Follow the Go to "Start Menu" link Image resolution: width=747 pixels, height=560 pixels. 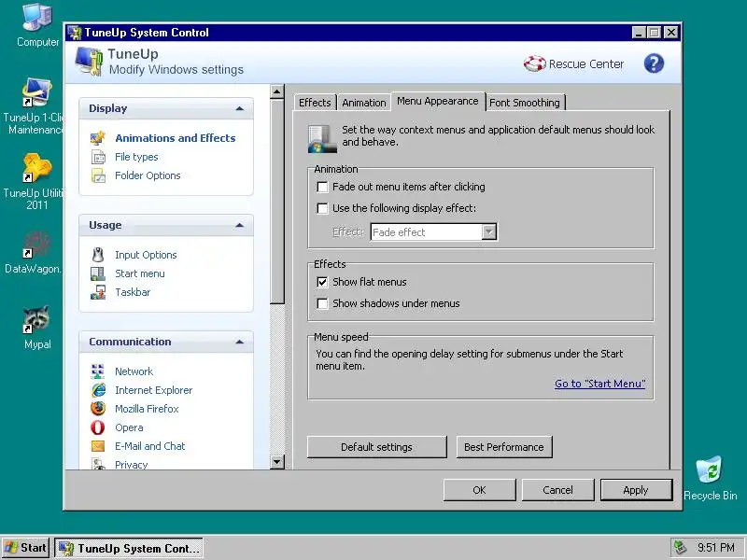[599, 384]
